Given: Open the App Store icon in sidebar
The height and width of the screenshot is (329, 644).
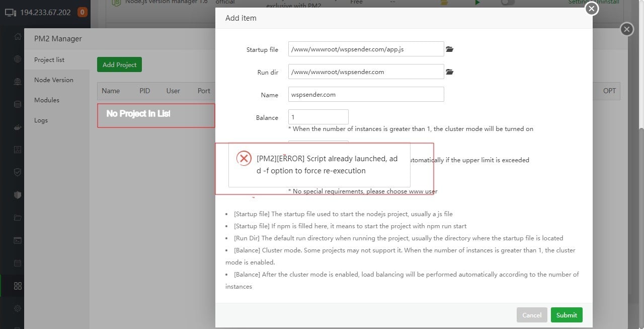Looking at the screenshot, I should point(18,285).
